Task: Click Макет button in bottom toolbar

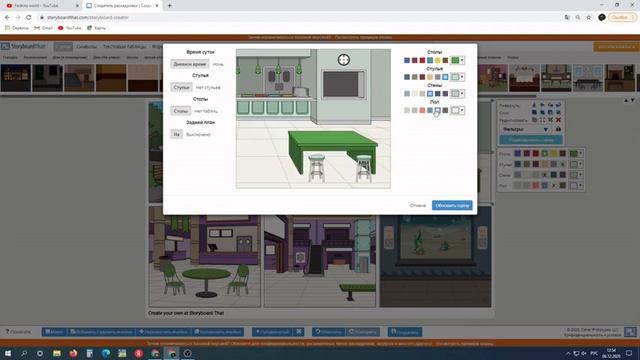Action: point(54,332)
